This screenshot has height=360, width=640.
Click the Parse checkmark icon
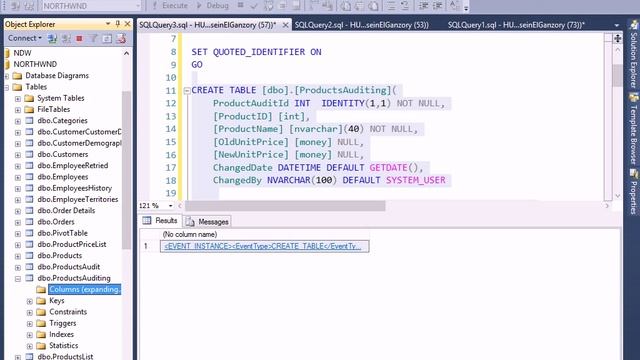point(254,6)
